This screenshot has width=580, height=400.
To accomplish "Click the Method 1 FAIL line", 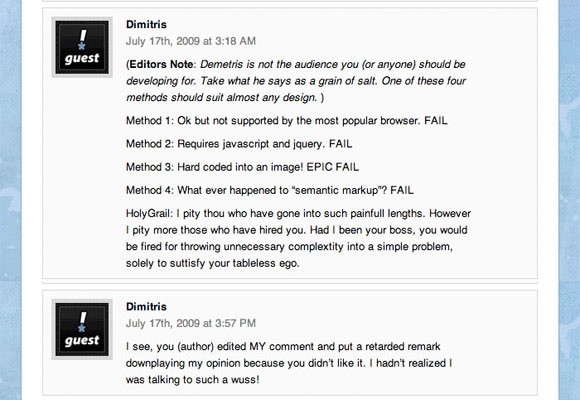I will 287,121.
